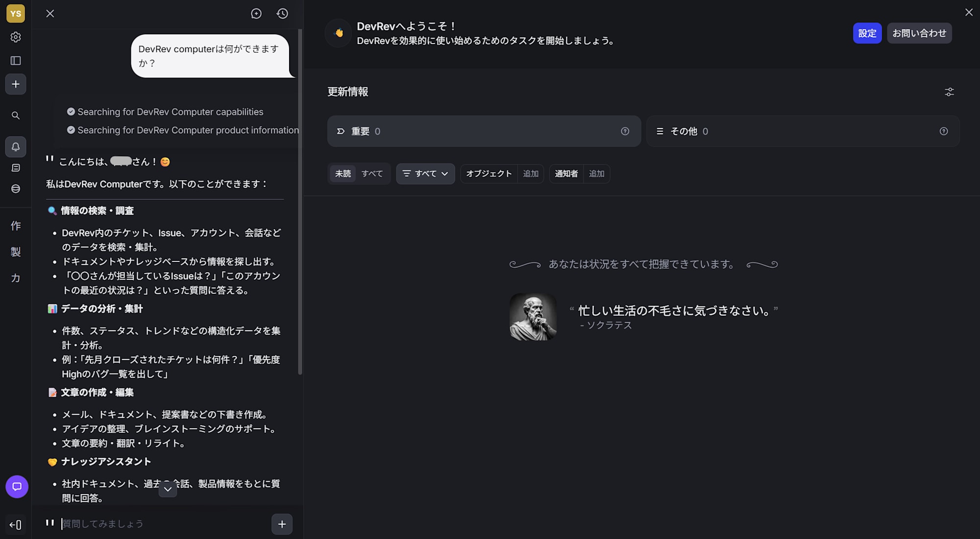This screenshot has width=980, height=539.
Task: Open the chat history icon
Action: pos(282,13)
